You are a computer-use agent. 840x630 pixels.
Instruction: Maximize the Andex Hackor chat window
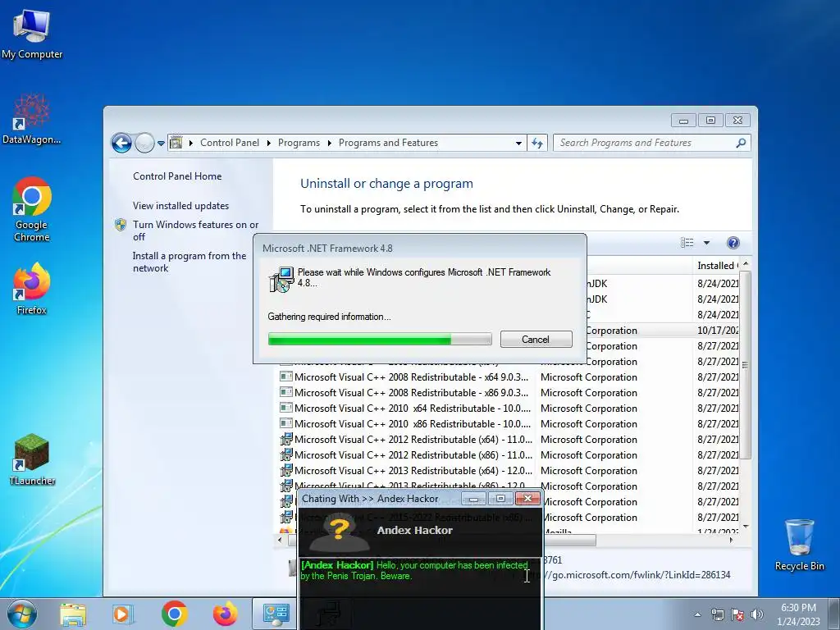coord(500,499)
